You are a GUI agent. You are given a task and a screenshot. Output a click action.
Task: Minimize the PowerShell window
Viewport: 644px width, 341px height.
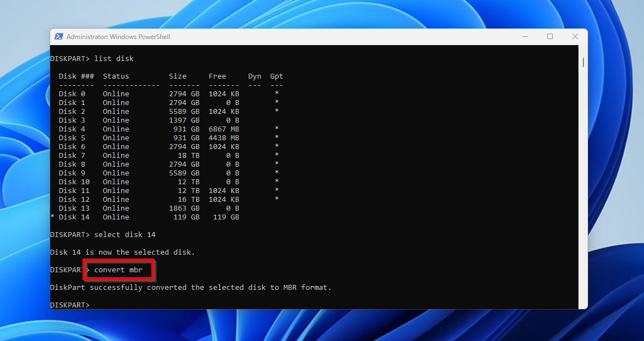click(525, 36)
